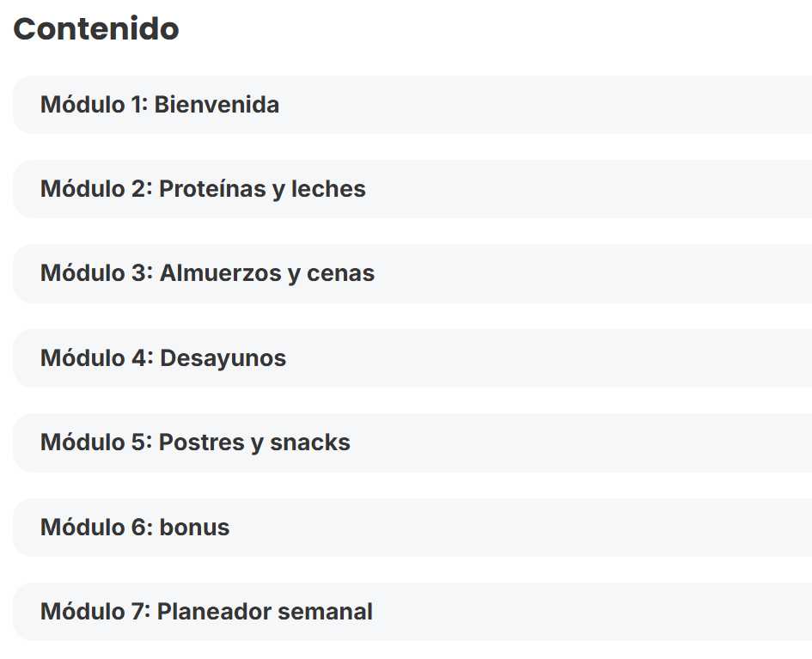Open the Módulo 4: Desayunos section
Image resolution: width=812 pixels, height=659 pixels.
tap(163, 357)
